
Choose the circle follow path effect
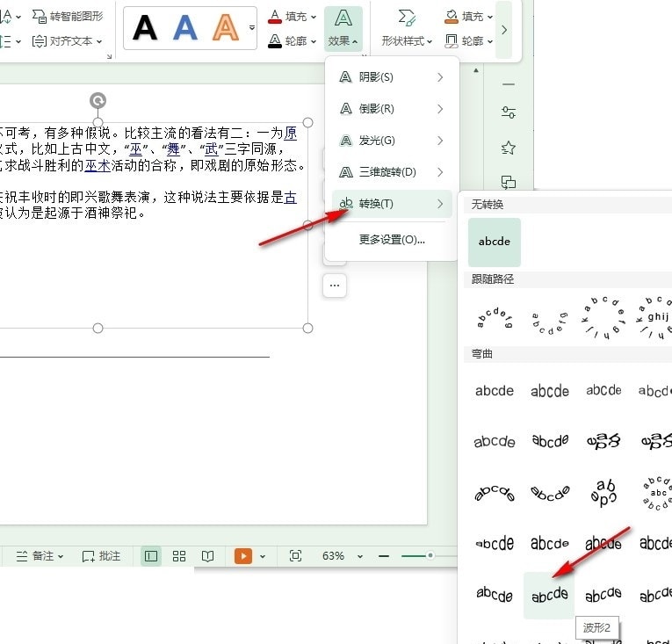click(603, 318)
